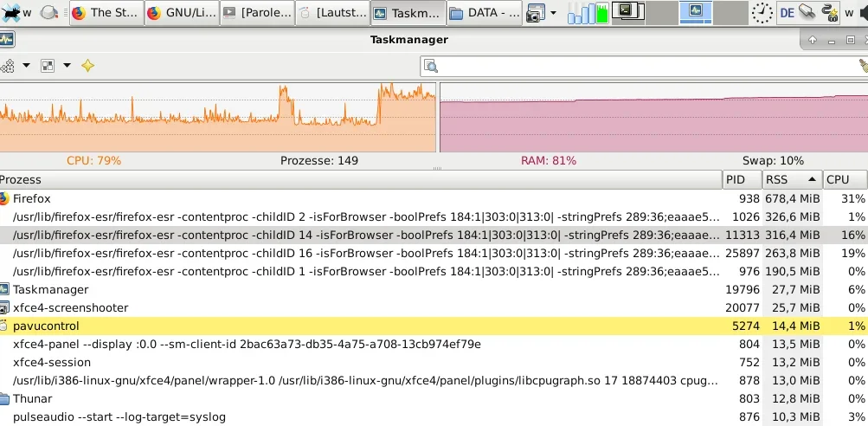Switch to the Parole media player window
The image size is (868, 426).
click(258, 13)
